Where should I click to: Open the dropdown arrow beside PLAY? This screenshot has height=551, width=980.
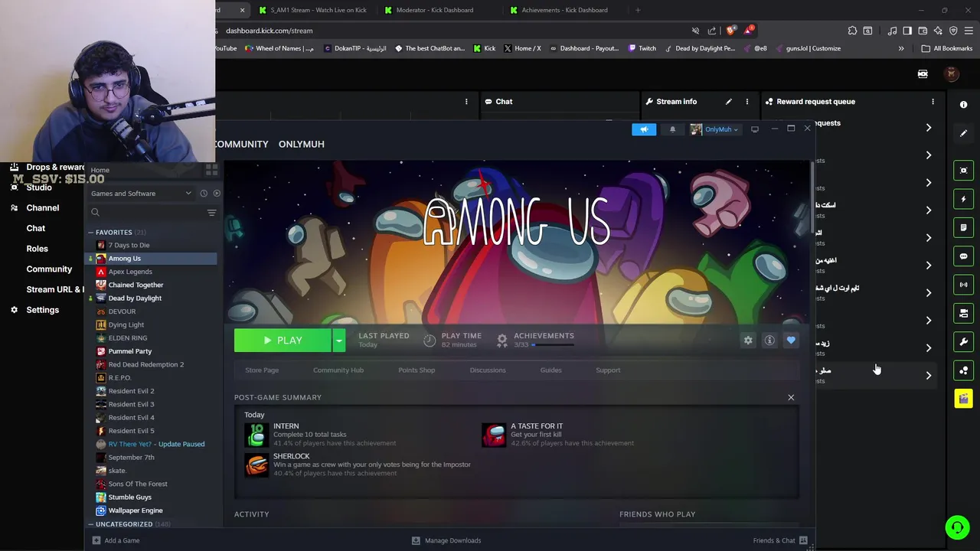click(338, 341)
